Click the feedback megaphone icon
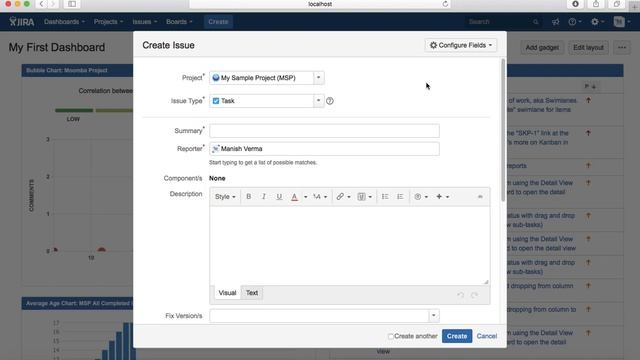The height and width of the screenshot is (360, 640). click(x=556, y=22)
